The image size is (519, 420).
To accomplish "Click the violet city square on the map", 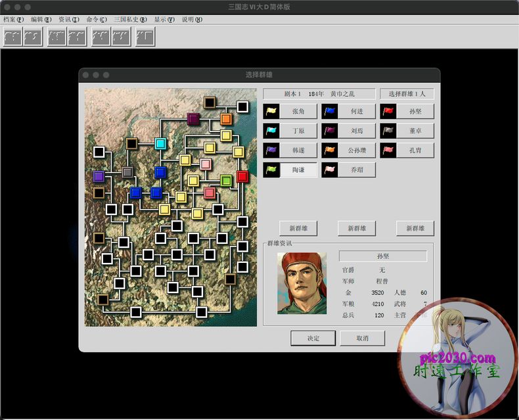I will point(99,176).
